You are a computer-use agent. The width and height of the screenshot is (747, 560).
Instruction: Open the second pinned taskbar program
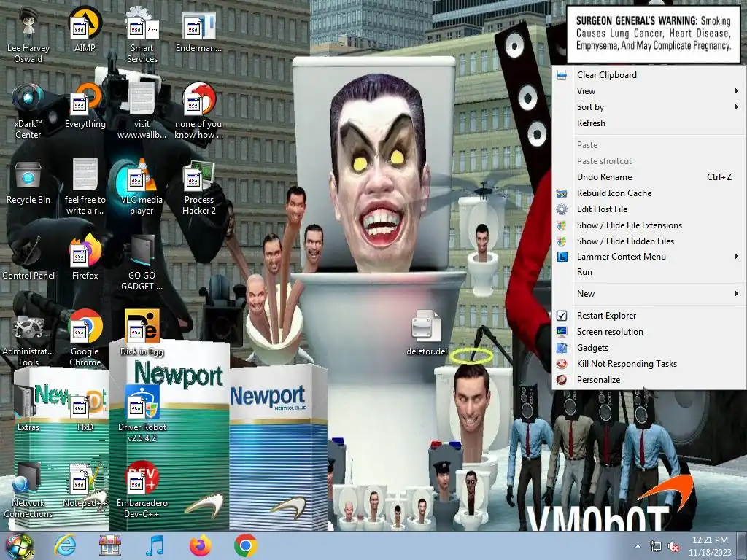click(109, 545)
